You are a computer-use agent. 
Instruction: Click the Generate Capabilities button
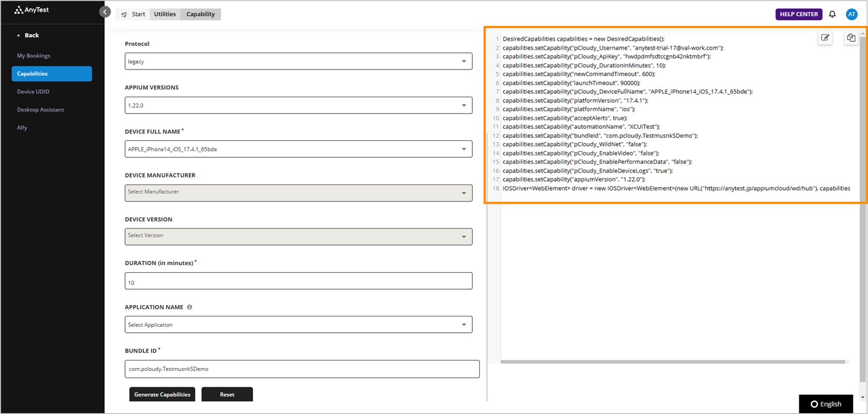click(162, 394)
